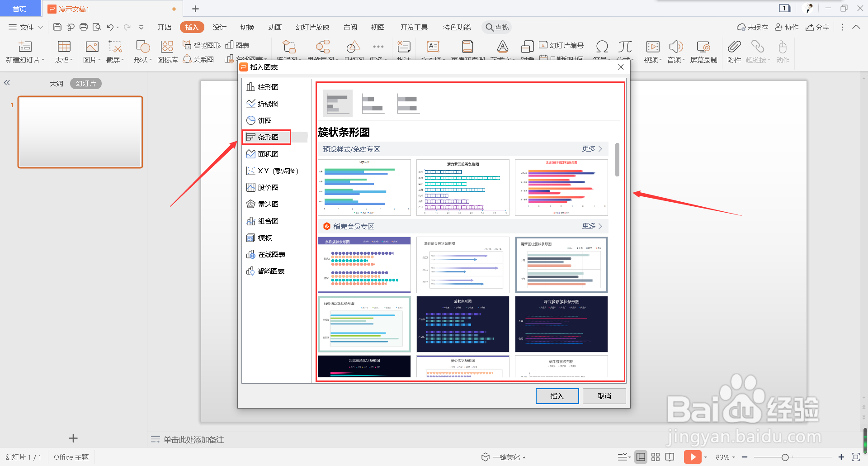Viewport: 868px width, 466px height.
Task: Click the Insert (插入) dialog button
Action: click(x=557, y=396)
